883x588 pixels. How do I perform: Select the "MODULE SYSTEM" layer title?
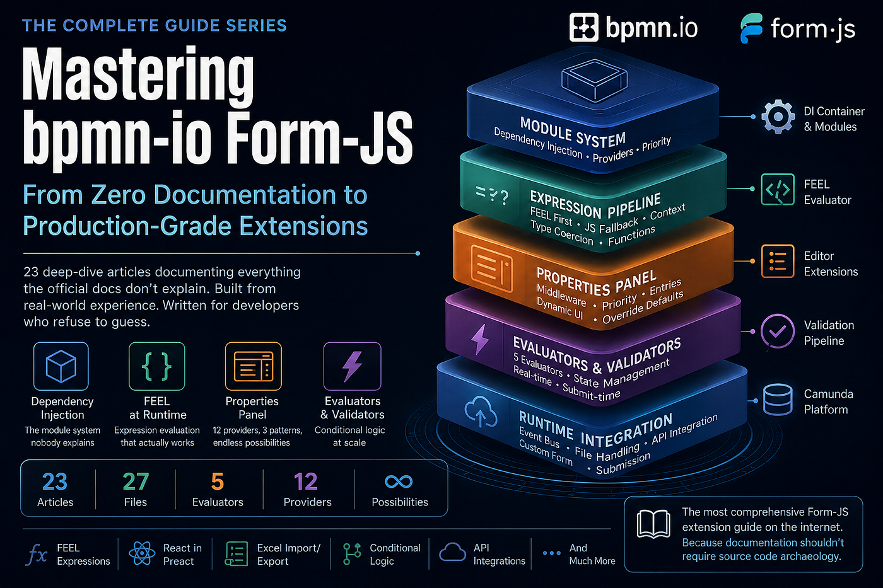(x=573, y=131)
